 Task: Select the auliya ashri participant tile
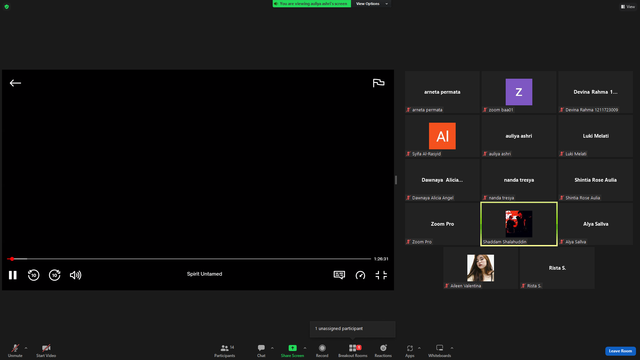(x=519, y=136)
